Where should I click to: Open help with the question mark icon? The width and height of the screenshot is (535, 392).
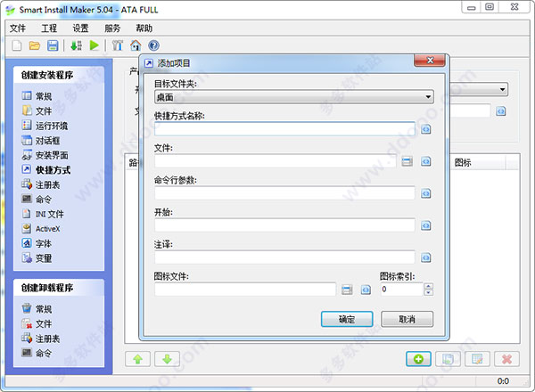(x=154, y=45)
